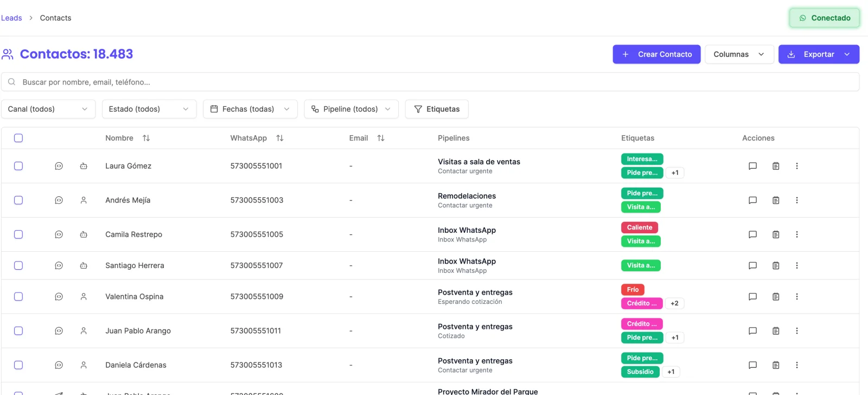Click the contacts people icon beside the title
868x395 pixels.
click(8, 54)
